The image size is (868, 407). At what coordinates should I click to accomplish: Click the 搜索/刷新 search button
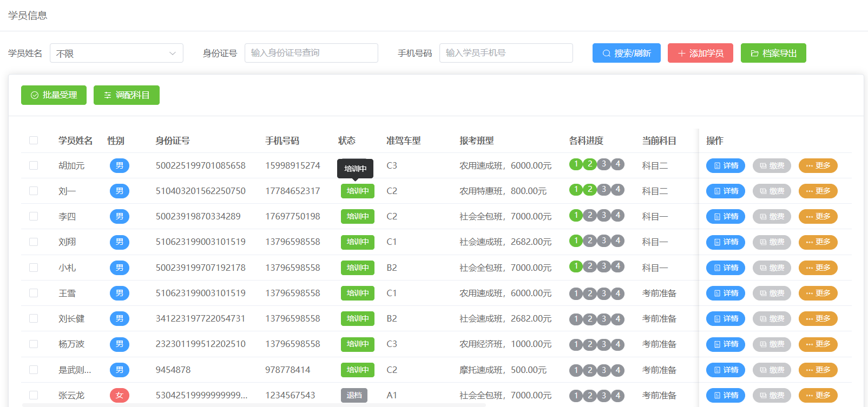pos(626,53)
